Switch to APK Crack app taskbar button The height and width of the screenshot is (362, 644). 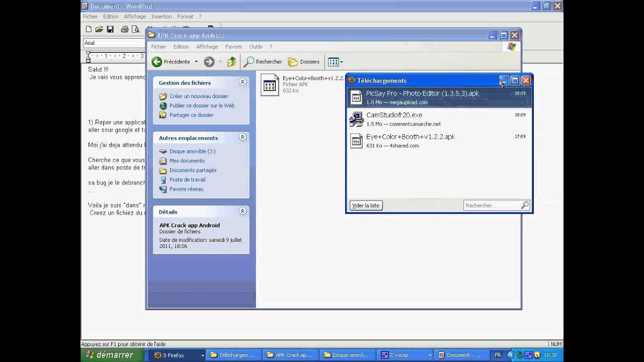point(292,355)
